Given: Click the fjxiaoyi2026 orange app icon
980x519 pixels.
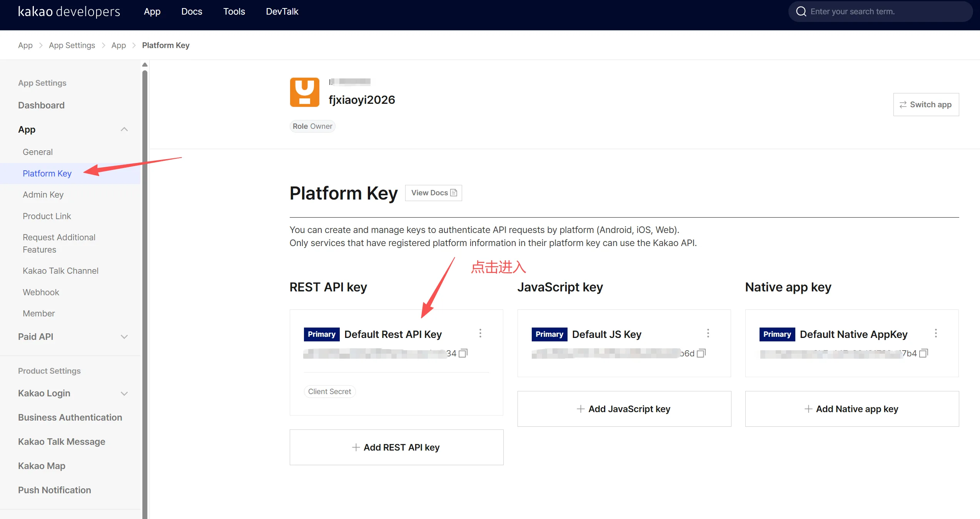Looking at the screenshot, I should point(304,92).
